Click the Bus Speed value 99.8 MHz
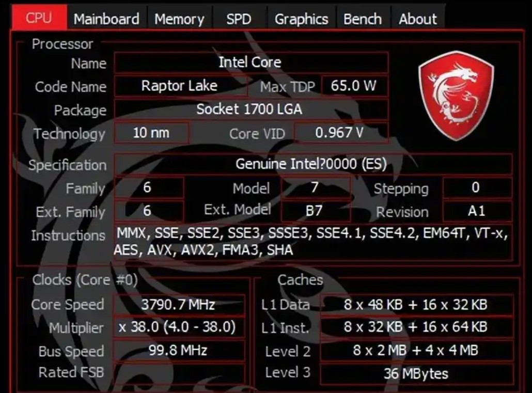 179,350
